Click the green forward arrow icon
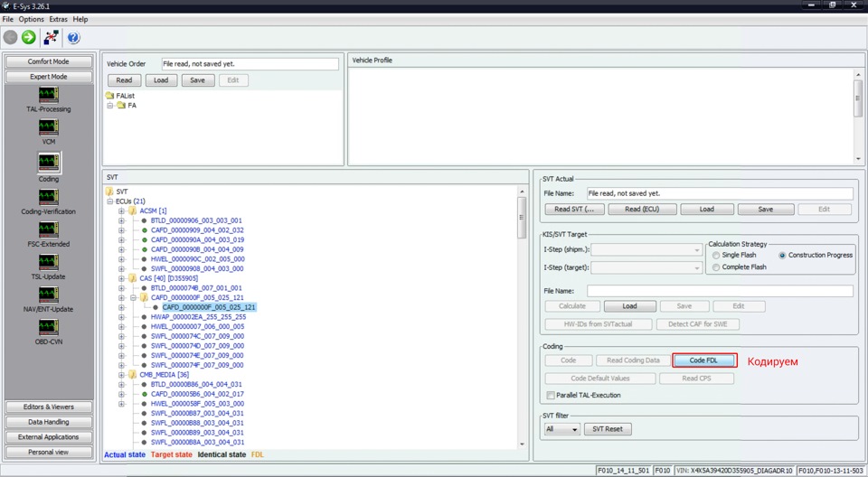Screen dimensions: 868x477 click(29, 37)
